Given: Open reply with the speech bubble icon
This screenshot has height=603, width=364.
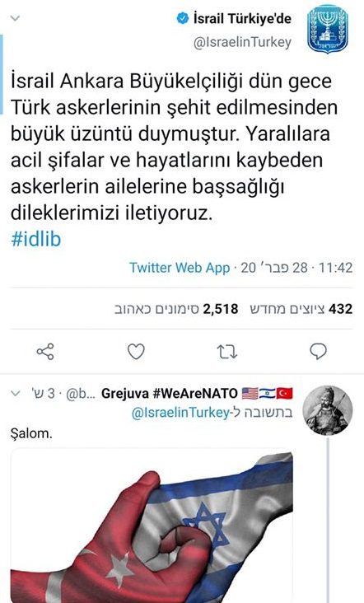Looking at the screenshot, I should [318, 352].
